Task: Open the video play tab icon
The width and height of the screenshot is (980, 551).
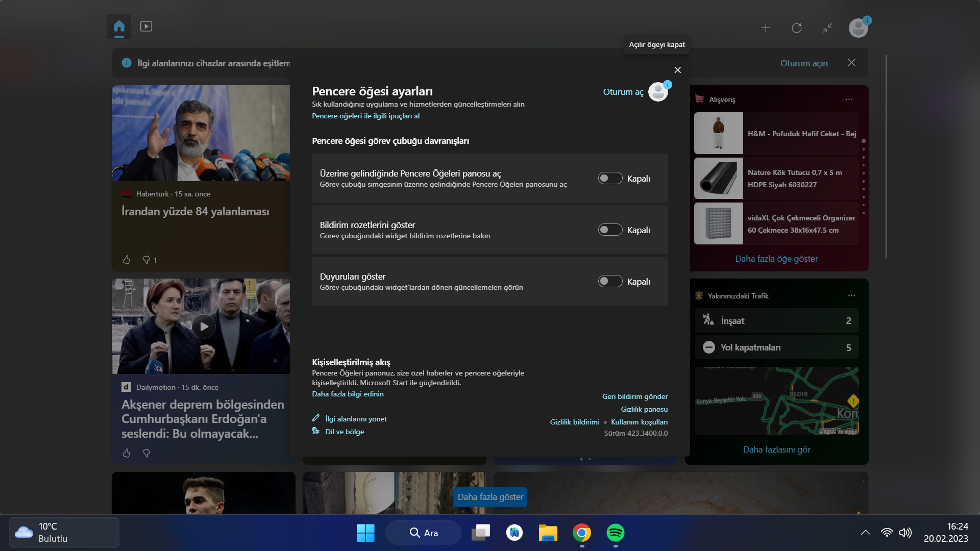Action: click(146, 26)
